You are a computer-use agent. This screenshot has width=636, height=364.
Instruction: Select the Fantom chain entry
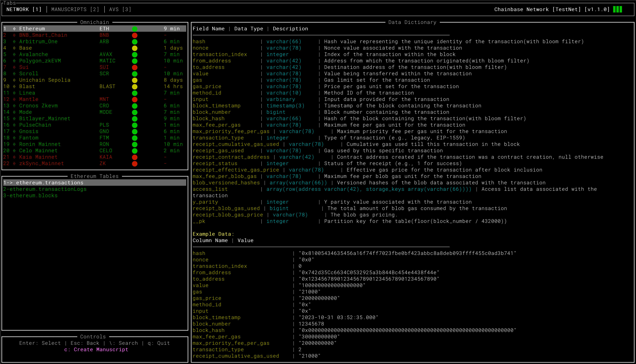95,138
